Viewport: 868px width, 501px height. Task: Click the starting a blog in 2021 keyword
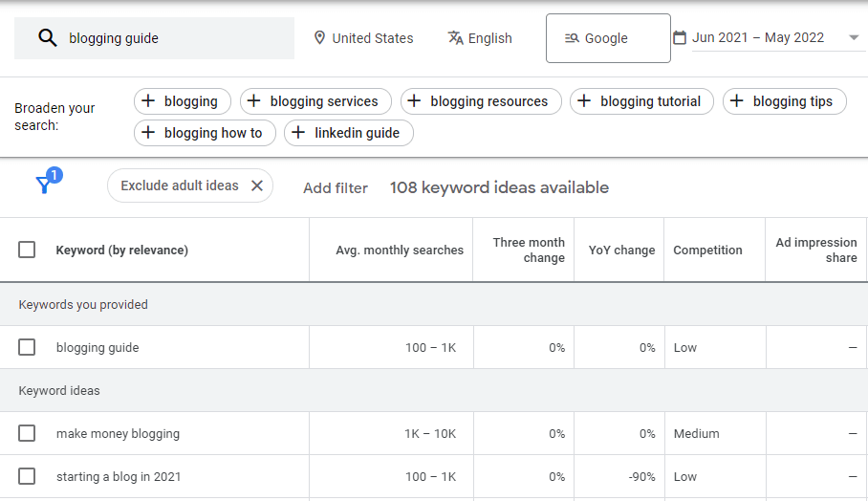tap(119, 477)
